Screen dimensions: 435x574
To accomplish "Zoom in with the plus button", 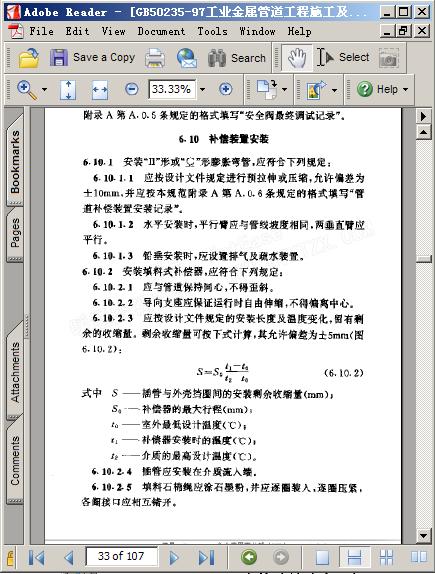I will (x=226, y=89).
